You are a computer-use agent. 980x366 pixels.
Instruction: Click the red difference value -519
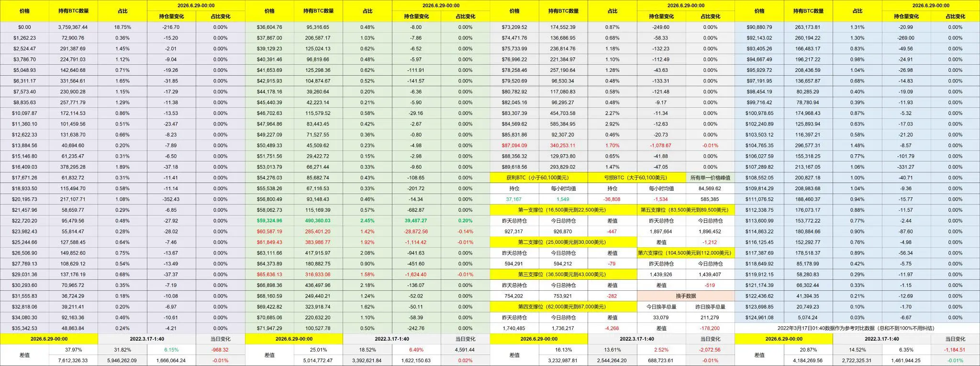click(x=710, y=285)
